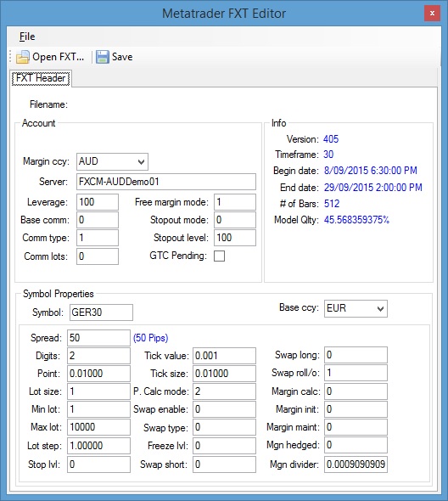Click the Free margin mode field
The height and width of the screenshot is (501, 448).
click(235, 202)
